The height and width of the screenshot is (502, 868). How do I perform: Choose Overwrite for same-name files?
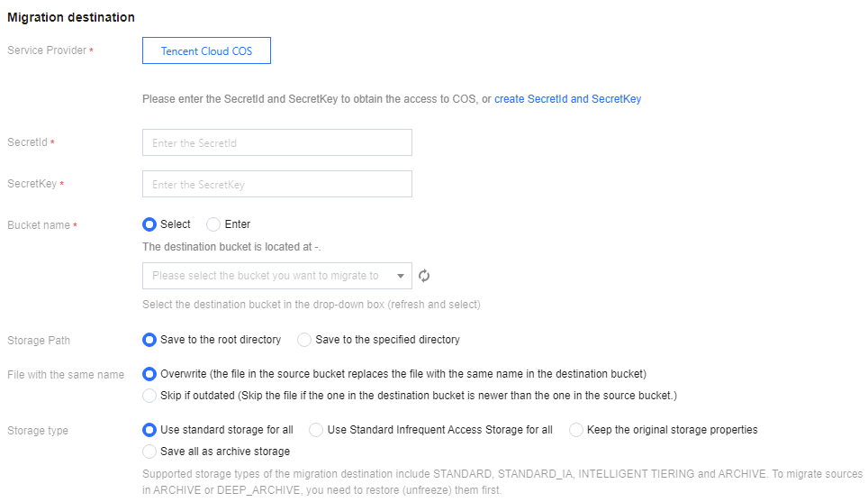coord(149,373)
